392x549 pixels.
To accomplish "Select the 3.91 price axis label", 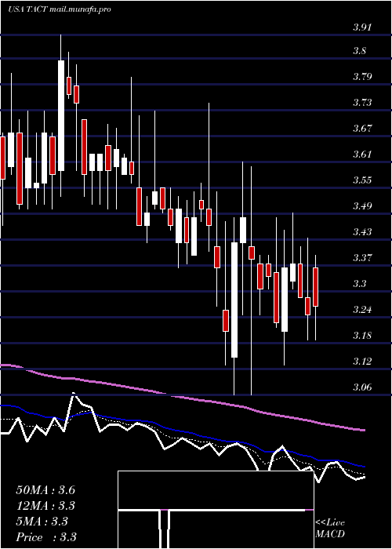I will (362, 27).
